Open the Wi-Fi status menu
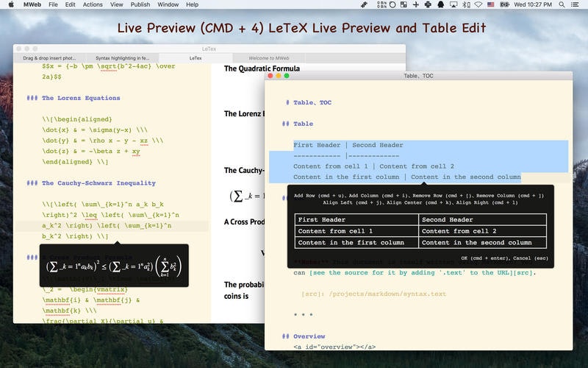 (478, 4)
